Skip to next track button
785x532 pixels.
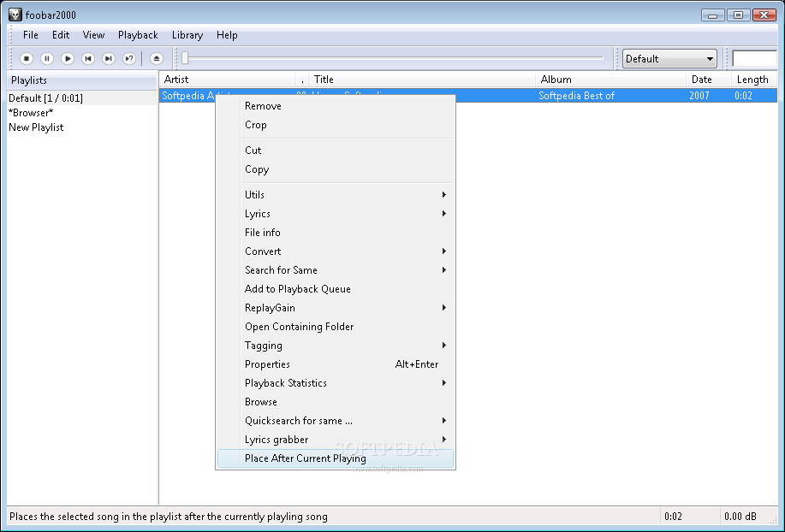tap(109, 58)
